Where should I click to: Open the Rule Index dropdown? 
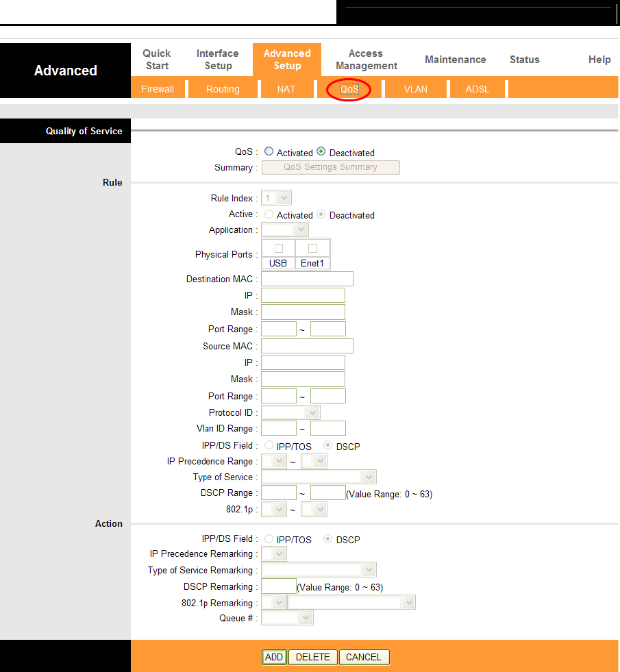coord(277,198)
